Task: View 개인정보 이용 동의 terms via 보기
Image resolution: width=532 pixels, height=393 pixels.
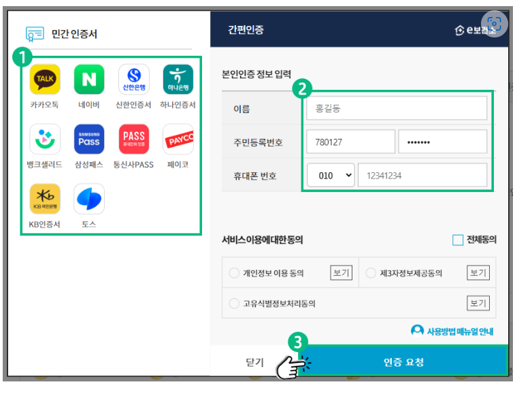Action: [x=342, y=272]
